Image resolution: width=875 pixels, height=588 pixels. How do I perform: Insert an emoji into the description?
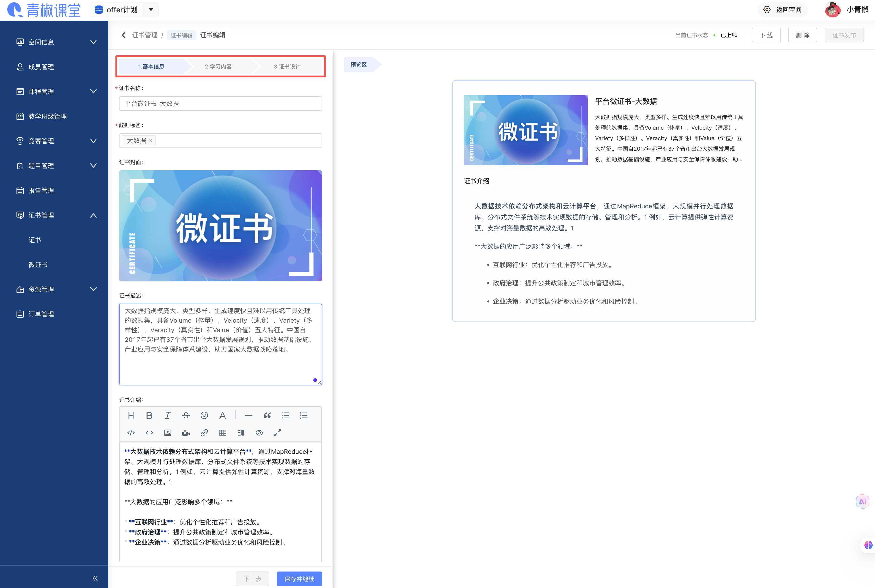204,415
